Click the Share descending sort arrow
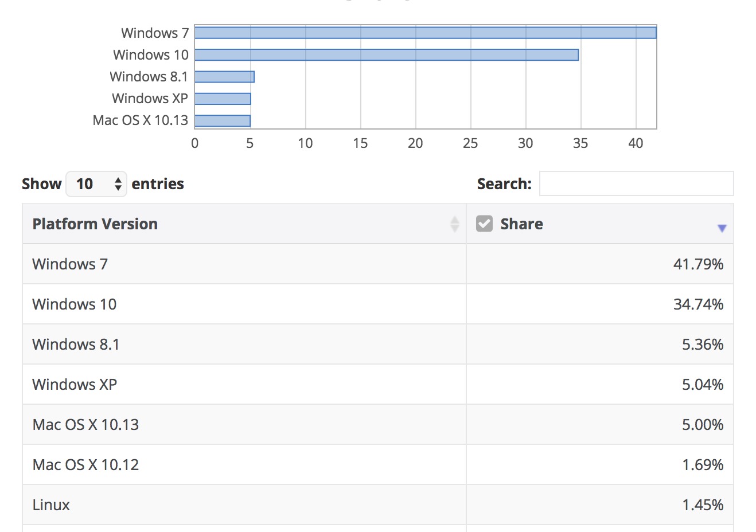The height and width of the screenshot is (532, 756). coord(722,228)
